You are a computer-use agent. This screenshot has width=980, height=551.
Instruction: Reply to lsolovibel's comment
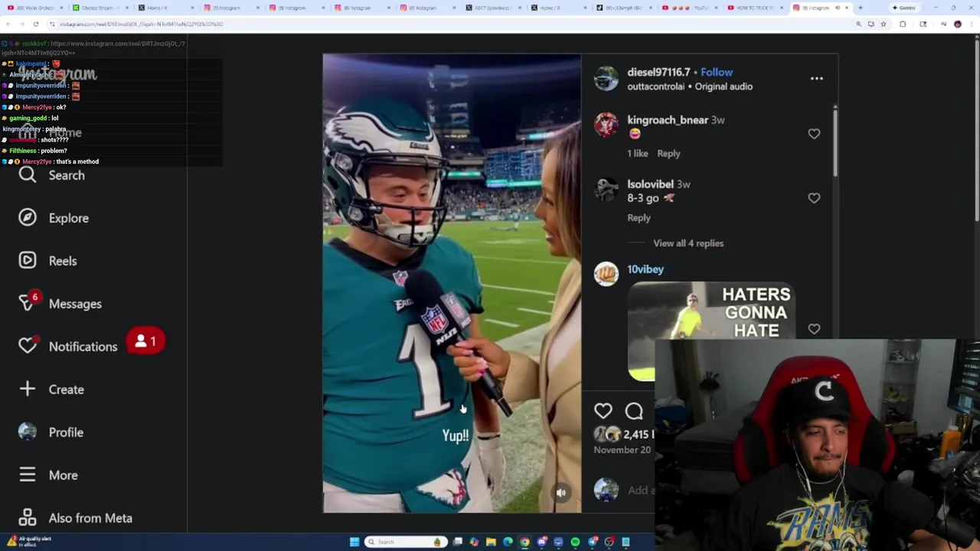pos(639,218)
